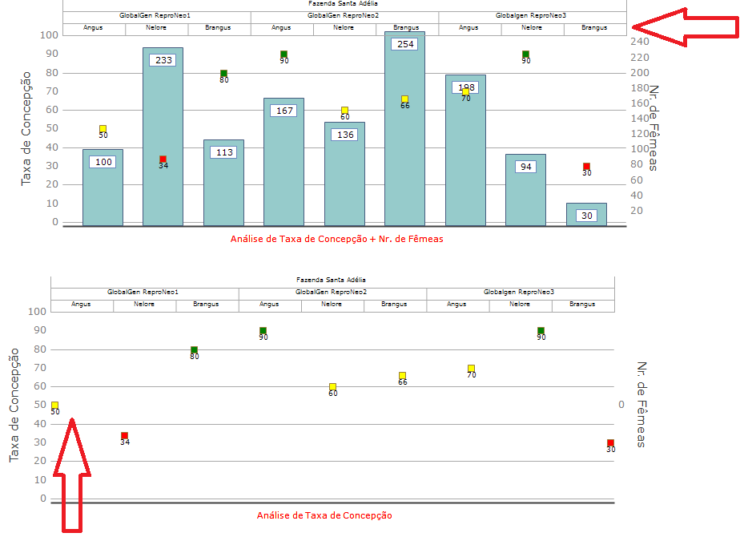
Task: Click 'Angus' under ReproNeo1 in lower chart
Action: (81, 304)
